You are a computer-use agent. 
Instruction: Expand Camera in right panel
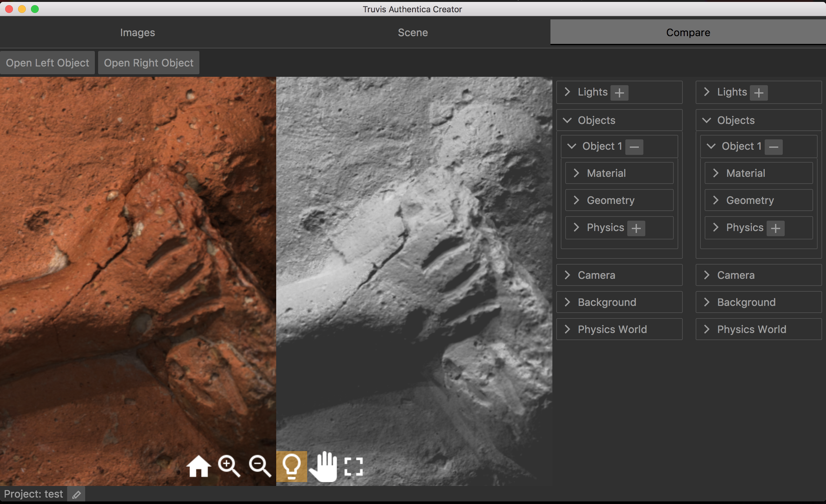coord(759,275)
